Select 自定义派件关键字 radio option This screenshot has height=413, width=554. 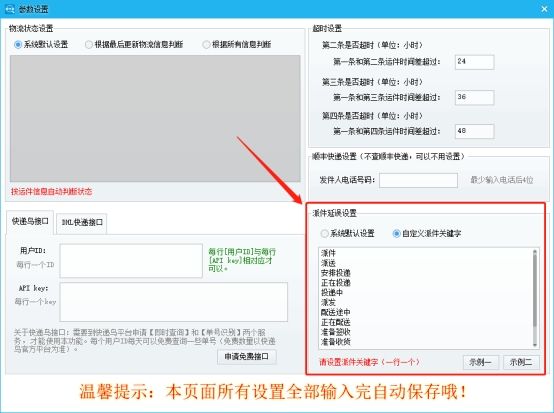click(427, 234)
